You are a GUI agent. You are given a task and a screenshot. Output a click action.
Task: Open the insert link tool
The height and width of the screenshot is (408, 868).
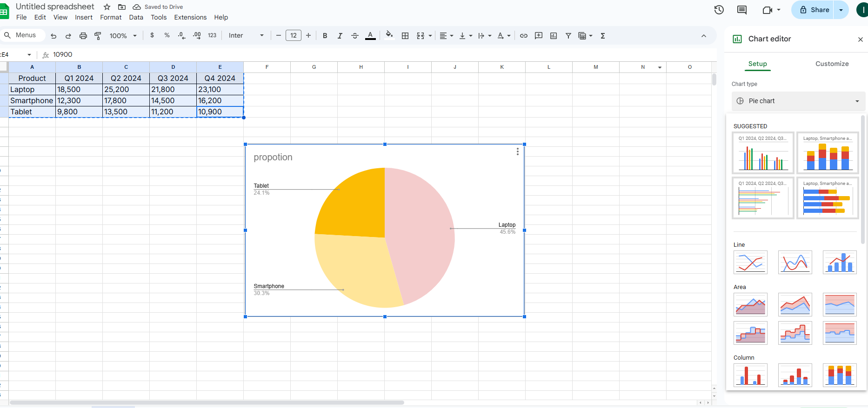point(523,36)
